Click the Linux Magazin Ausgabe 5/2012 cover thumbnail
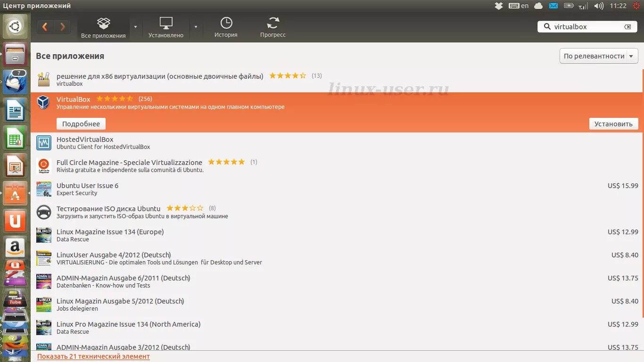 click(44, 304)
